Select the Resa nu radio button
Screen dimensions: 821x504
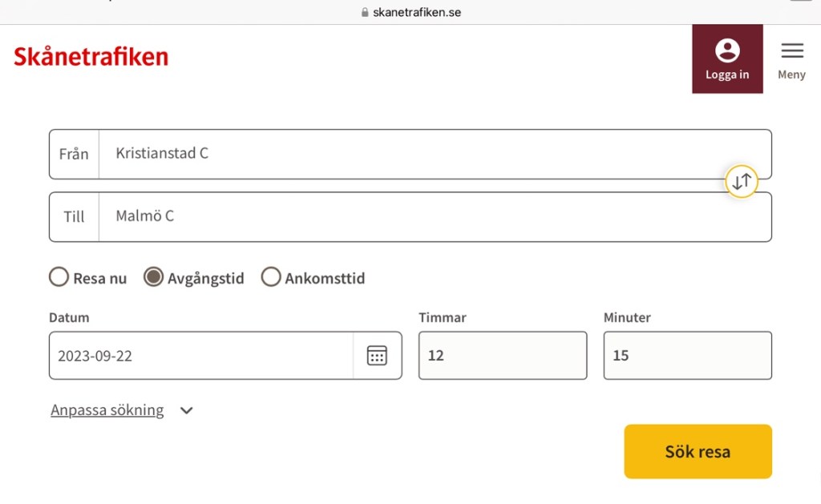pos(59,278)
